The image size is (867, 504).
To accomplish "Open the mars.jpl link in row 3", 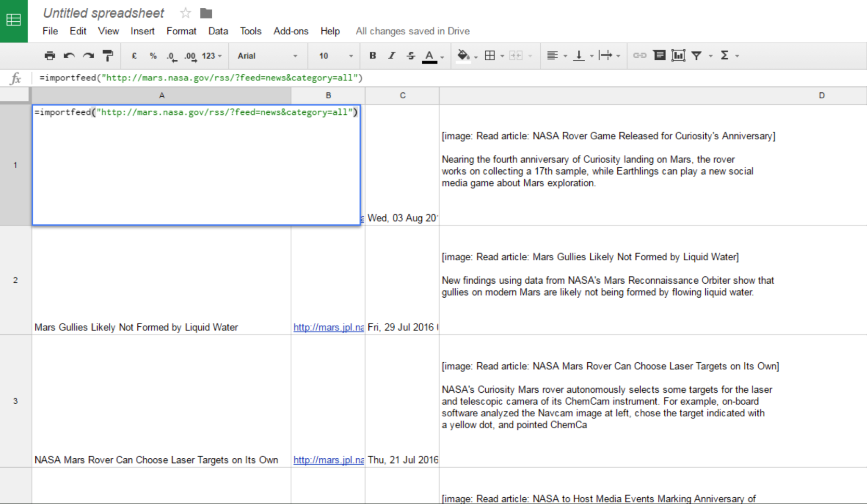I will pos(329,460).
